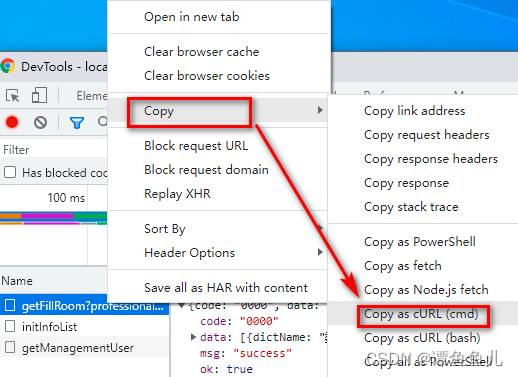The width and height of the screenshot is (518, 377).
Task: Expand the Copy submenu arrow
Action: point(320,110)
